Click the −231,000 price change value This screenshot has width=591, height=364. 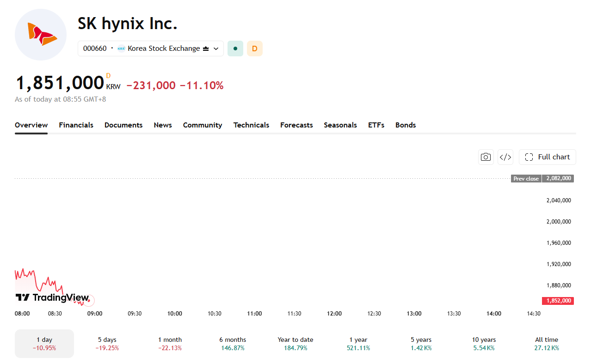point(151,85)
